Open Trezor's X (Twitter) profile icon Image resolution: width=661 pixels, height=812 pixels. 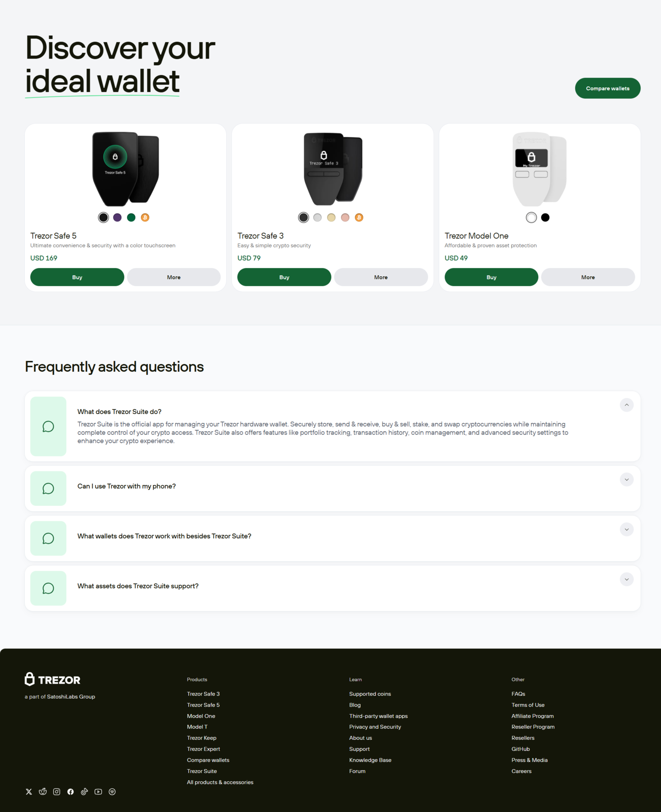[29, 792]
